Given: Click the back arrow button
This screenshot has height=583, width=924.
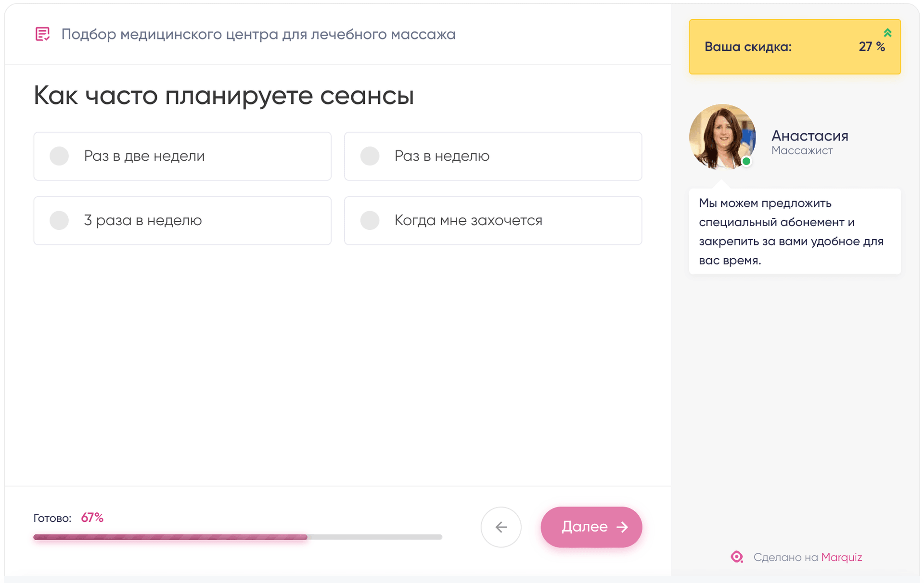Looking at the screenshot, I should click(x=500, y=527).
